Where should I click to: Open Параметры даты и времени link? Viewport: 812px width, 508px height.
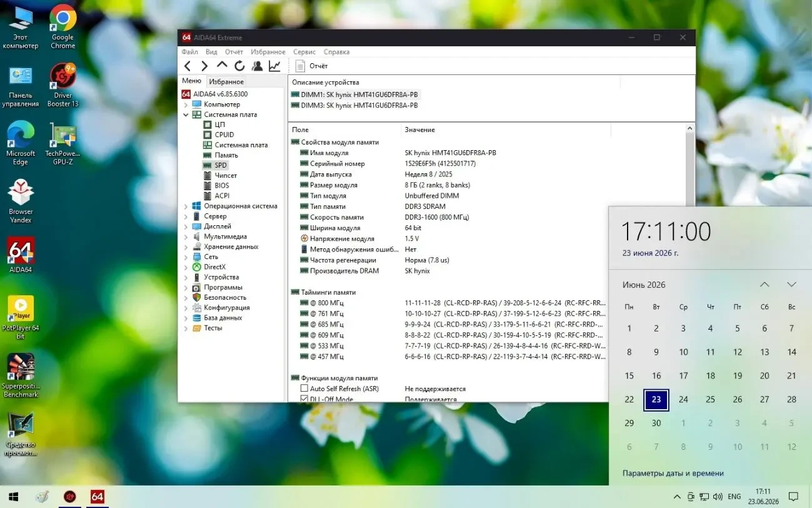pos(673,474)
